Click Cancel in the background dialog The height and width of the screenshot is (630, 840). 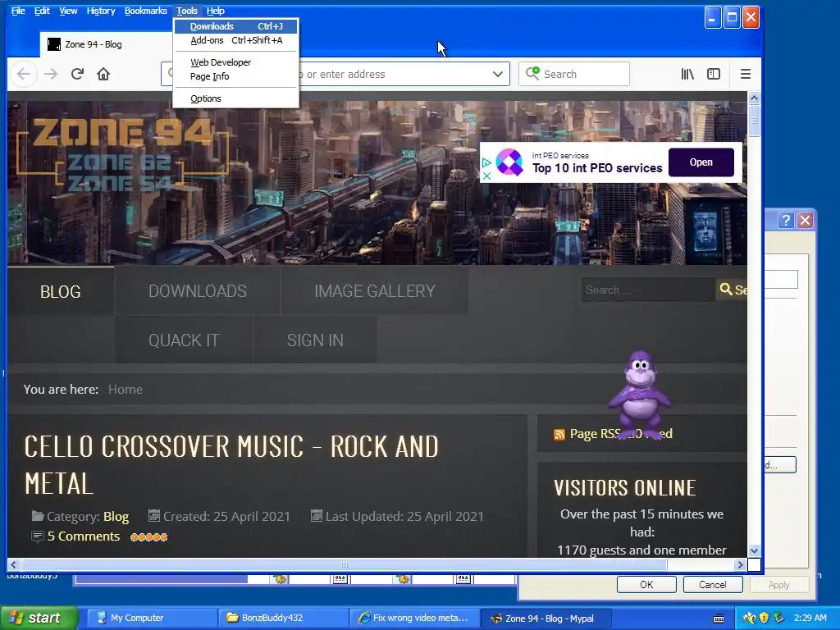713,584
